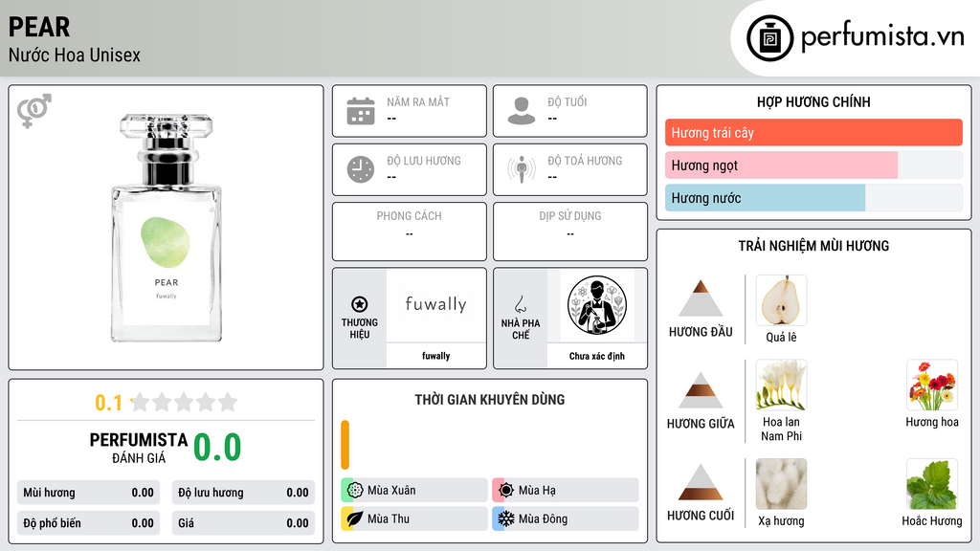
Task: Click the calendar icon beside NĂM RA MẮT
Action: point(361,111)
